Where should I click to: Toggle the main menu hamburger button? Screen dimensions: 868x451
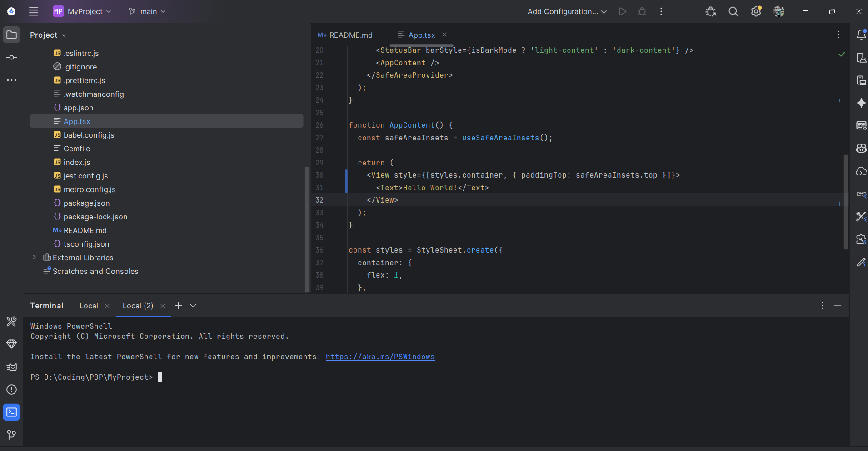pyautogui.click(x=34, y=12)
